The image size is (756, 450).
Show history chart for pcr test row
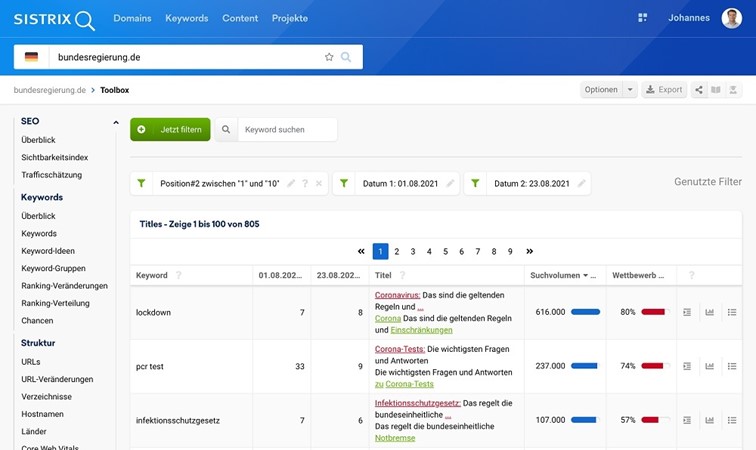coord(709,367)
